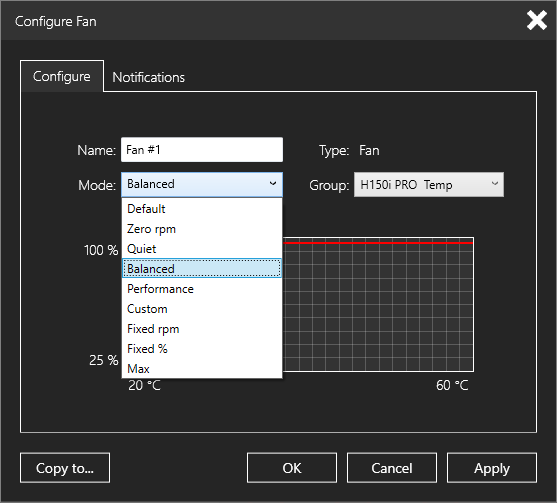The height and width of the screenshot is (503, 557).
Task: Choose Default from the mode list
Action: (202, 209)
